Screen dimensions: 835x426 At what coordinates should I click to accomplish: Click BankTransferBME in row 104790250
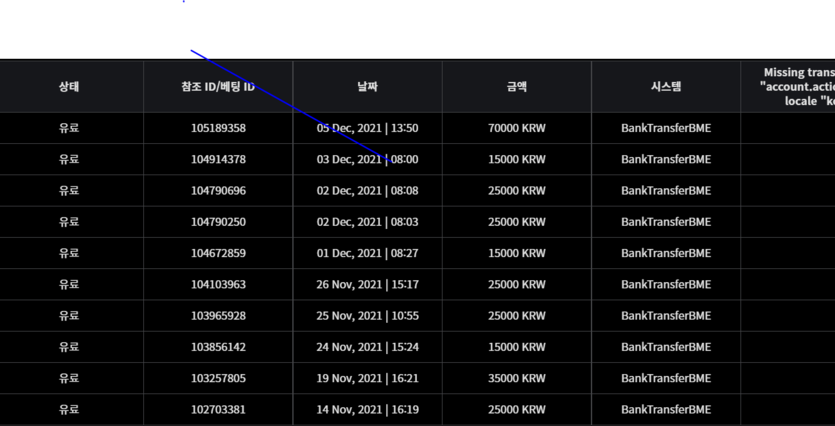666,222
